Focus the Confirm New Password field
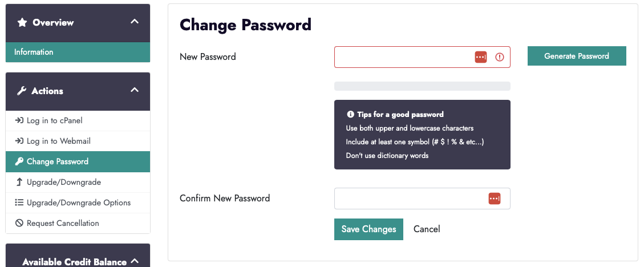This screenshot has height=267, width=644. click(408, 199)
